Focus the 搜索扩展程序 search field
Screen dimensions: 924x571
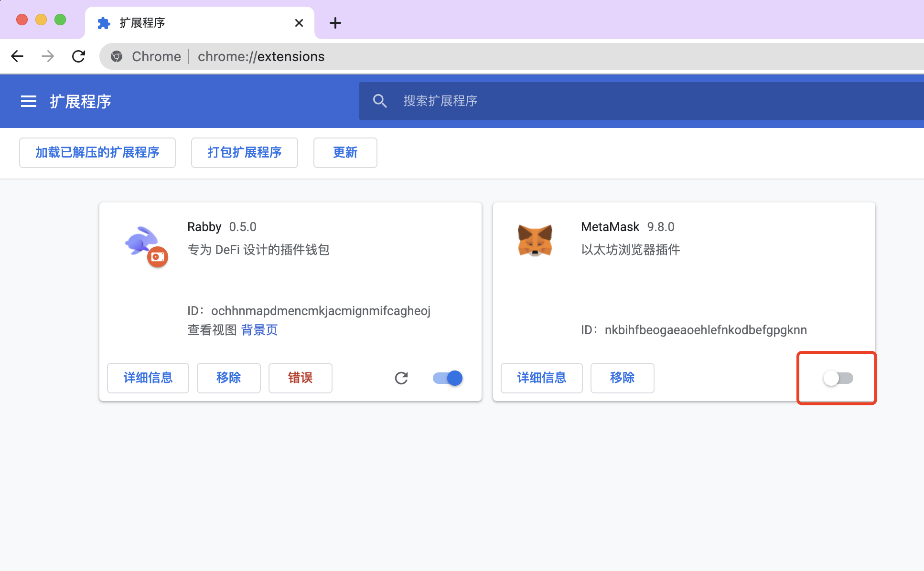coord(641,101)
